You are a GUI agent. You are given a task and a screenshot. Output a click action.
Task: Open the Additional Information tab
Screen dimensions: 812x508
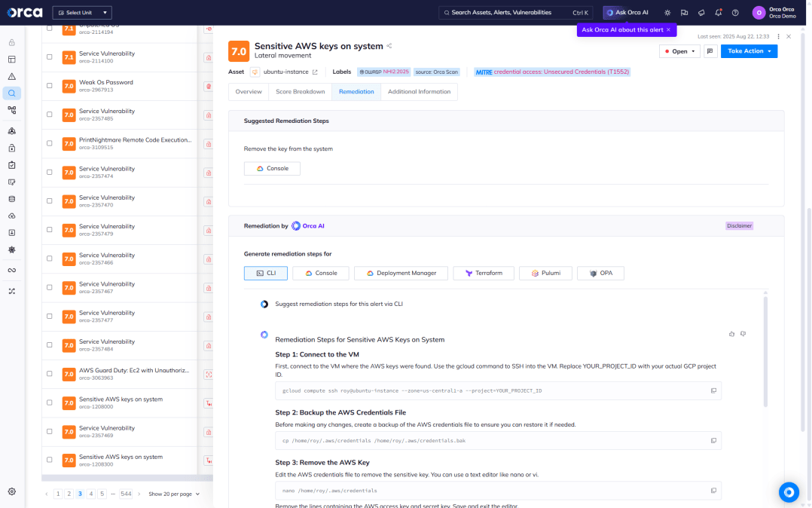[419, 92]
